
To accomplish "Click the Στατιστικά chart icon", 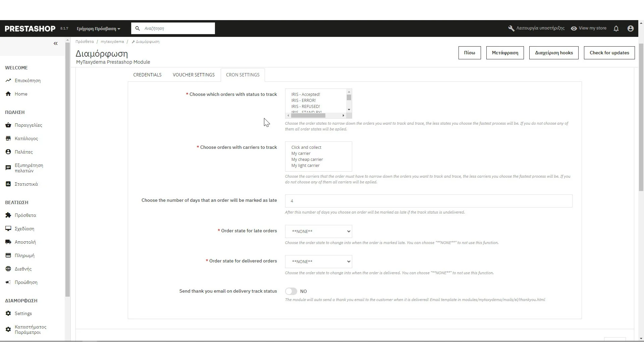I will pyautogui.click(x=8, y=184).
